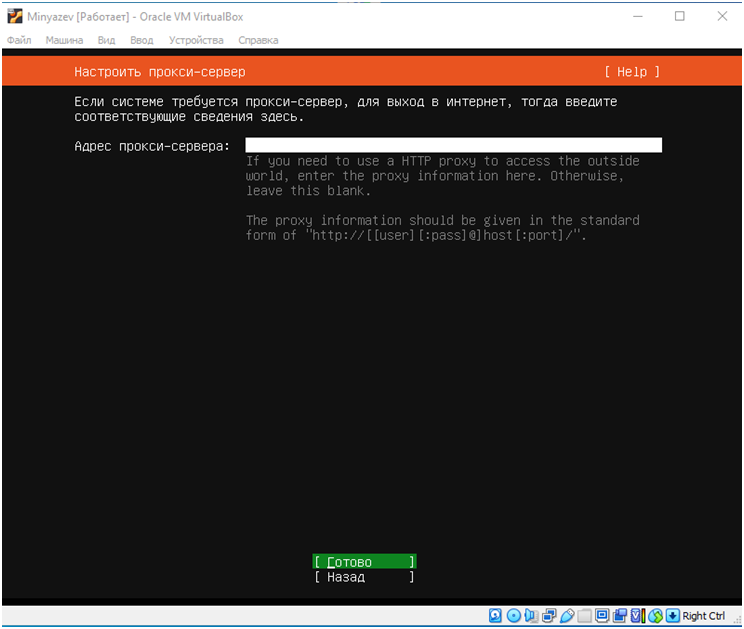The height and width of the screenshot is (629, 744).
Task: Open the Справка menu
Action: pos(258,40)
